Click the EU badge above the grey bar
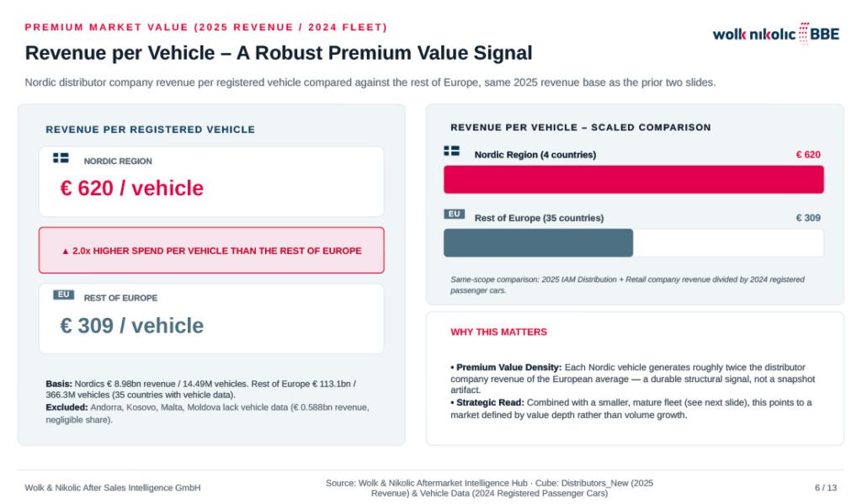 tap(454, 214)
